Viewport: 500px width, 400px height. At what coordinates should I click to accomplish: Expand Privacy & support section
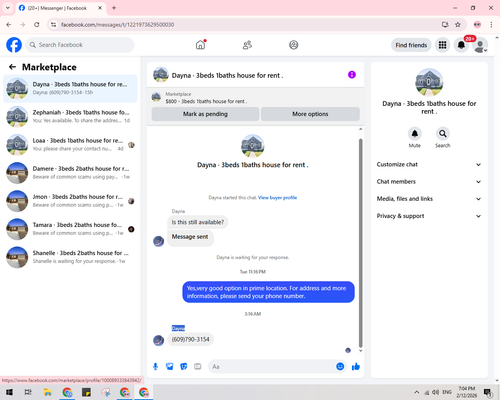tap(429, 216)
